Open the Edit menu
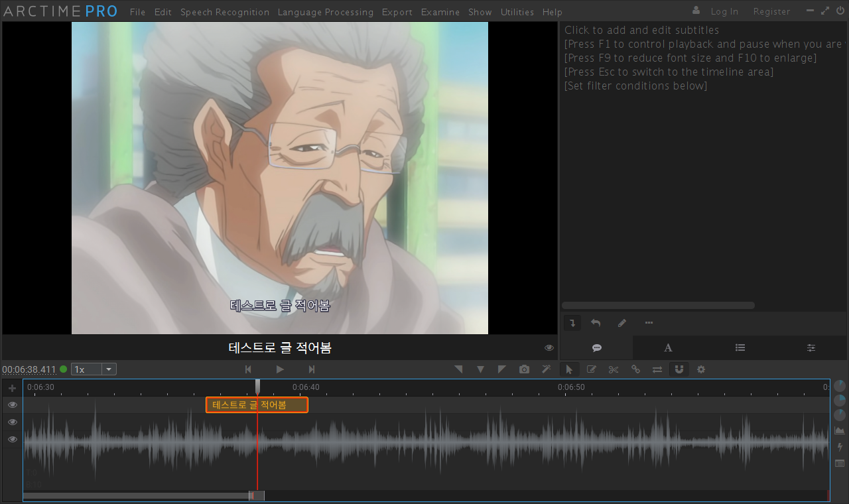 [x=163, y=12]
